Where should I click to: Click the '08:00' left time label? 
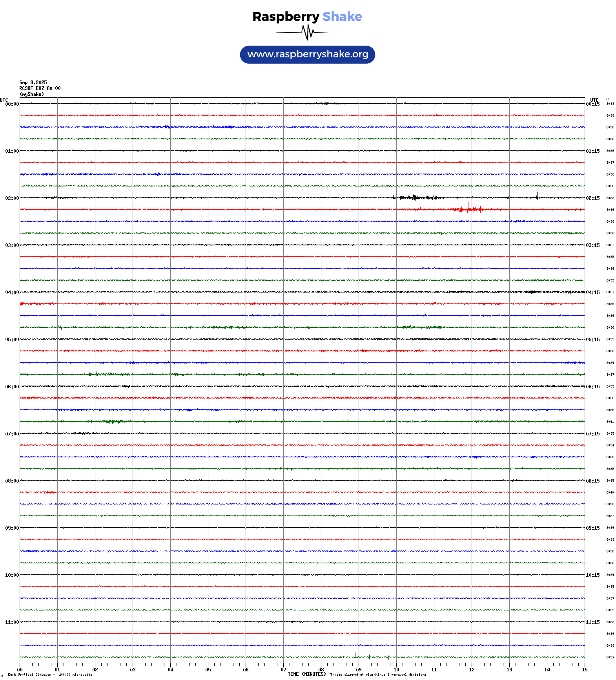pos(12,481)
